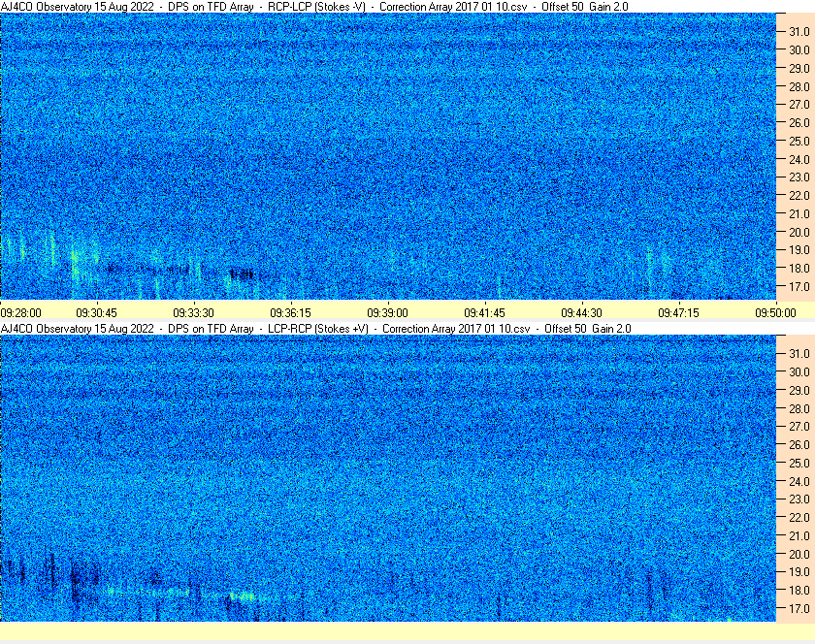Select the 09:28:00 time axis label
Screen dimensions: 815x644
(20, 313)
